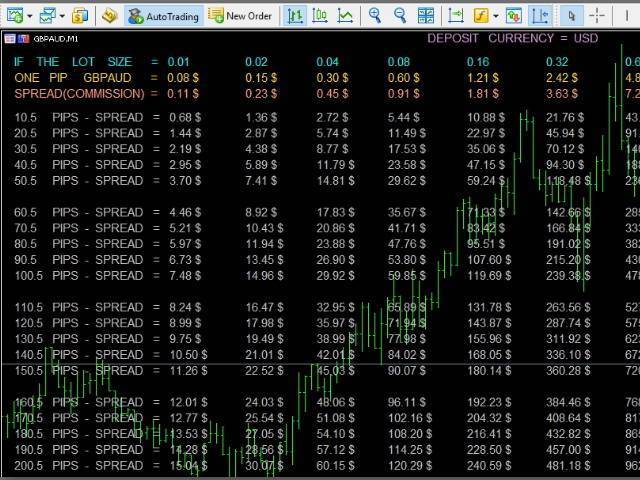Switch chart to Bar Chart mode

coord(295,15)
